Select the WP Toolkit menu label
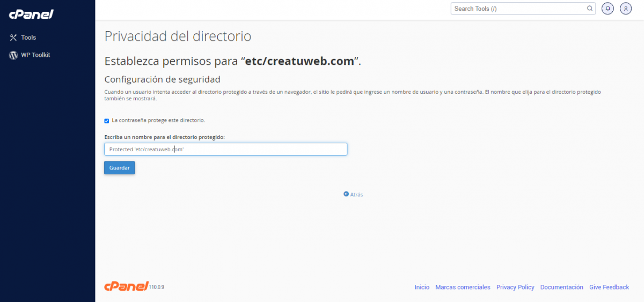The height and width of the screenshot is (302, 644). pyautogui.click(x=35, y=55)
